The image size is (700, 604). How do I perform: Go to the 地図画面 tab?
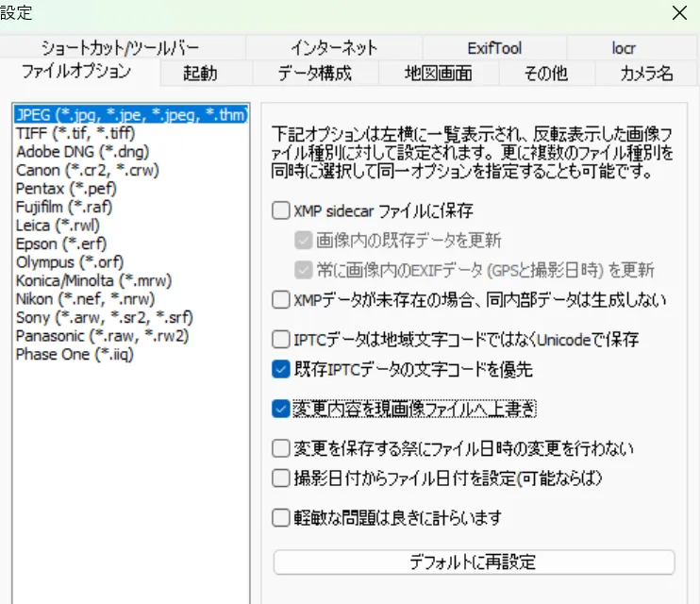(438, 73)
